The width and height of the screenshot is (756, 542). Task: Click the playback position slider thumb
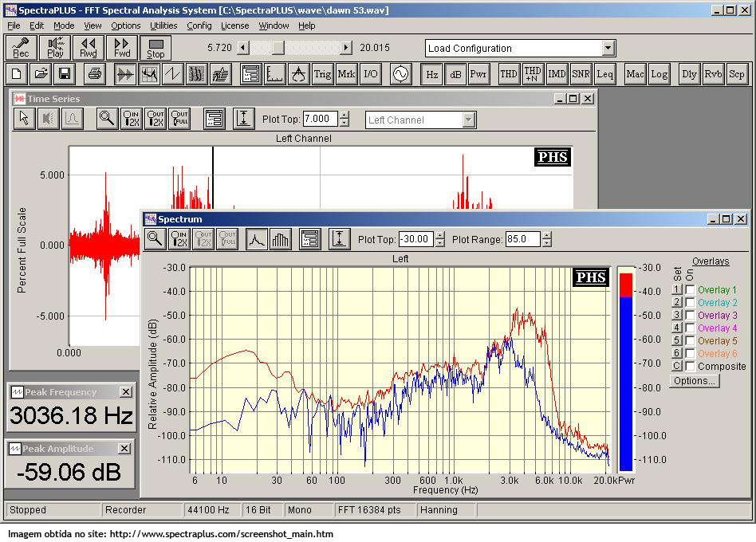[x=278, y=48]
